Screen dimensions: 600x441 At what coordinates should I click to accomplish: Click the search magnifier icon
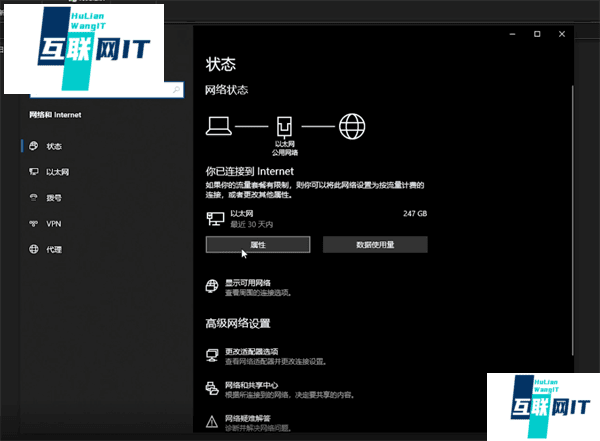(x=177, y=90)
